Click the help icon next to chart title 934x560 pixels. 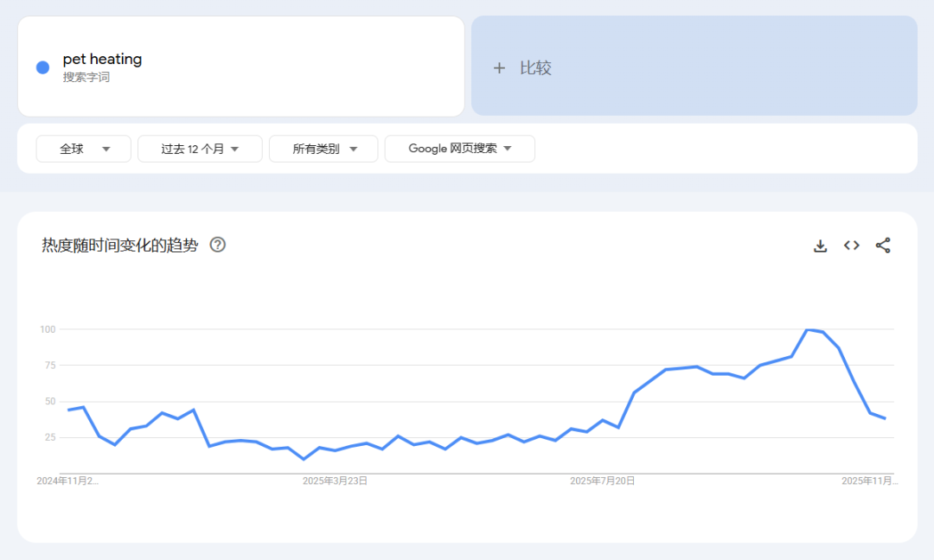[x=217, y=245]
